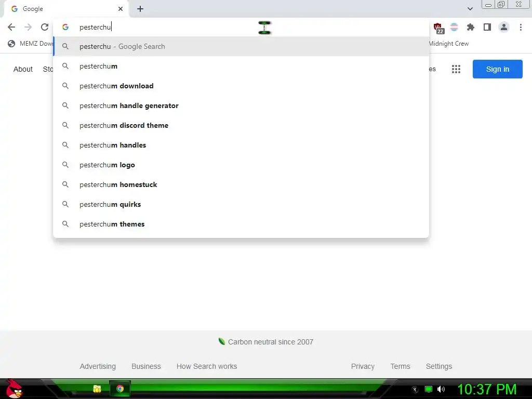Click the volume speaker tray icon
Viewport: 532px width, 399px height.
click(441, 389)
